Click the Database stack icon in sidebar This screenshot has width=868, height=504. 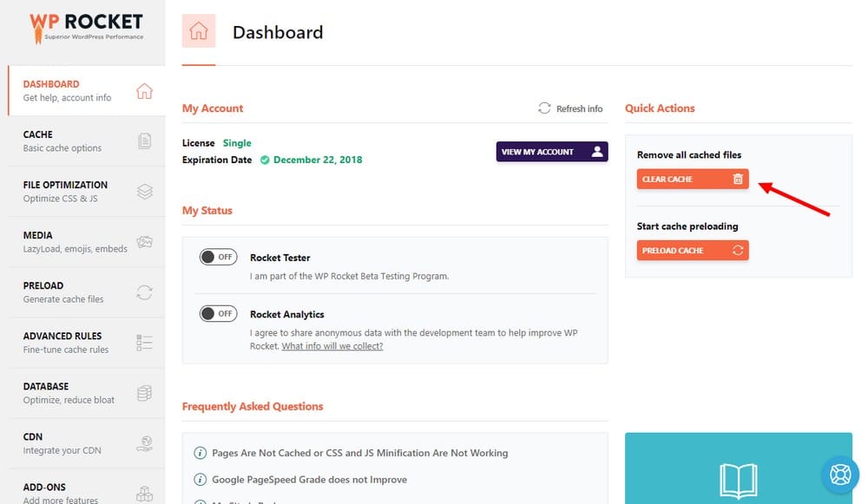145,393
